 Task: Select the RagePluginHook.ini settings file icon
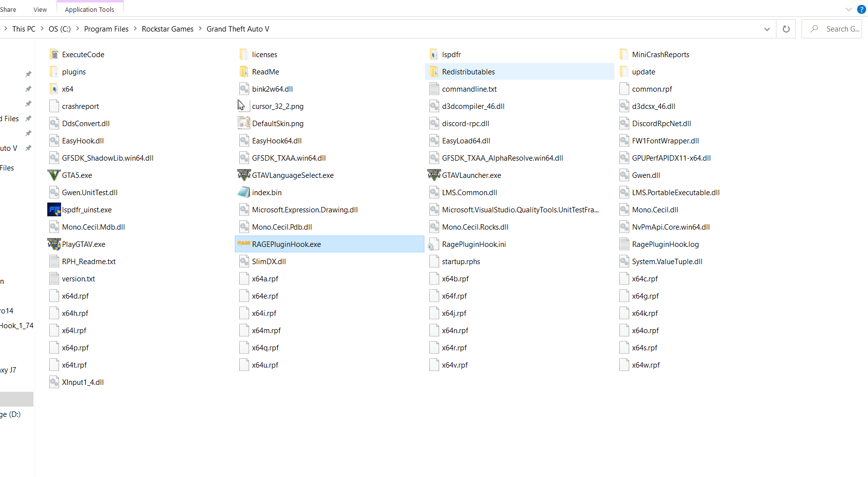coord(434,244)
